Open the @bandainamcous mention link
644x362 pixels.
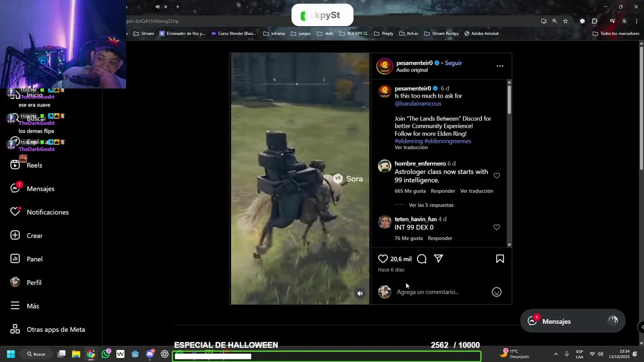tap(418, 104)
